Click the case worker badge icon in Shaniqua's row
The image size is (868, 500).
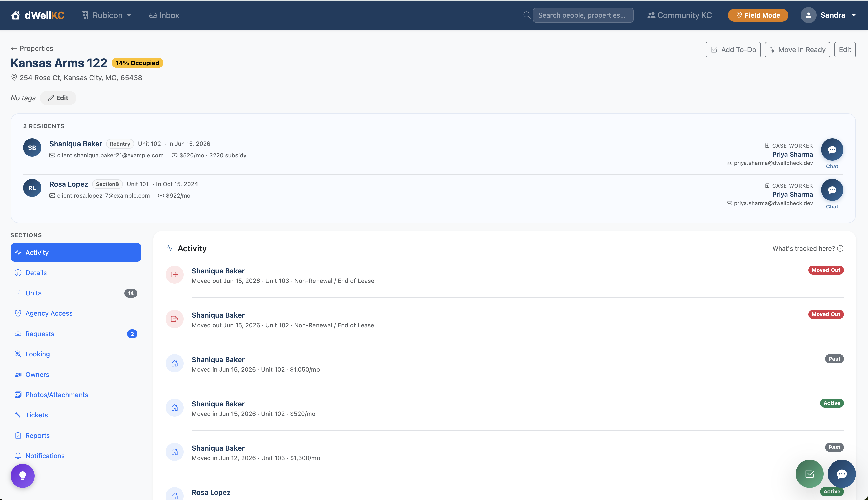tap(767, 146)
